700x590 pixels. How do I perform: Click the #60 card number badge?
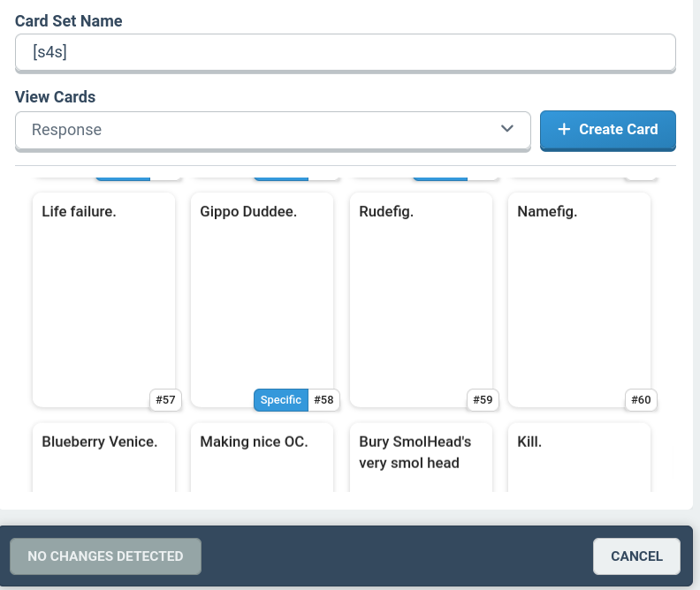tap(641, 399)
